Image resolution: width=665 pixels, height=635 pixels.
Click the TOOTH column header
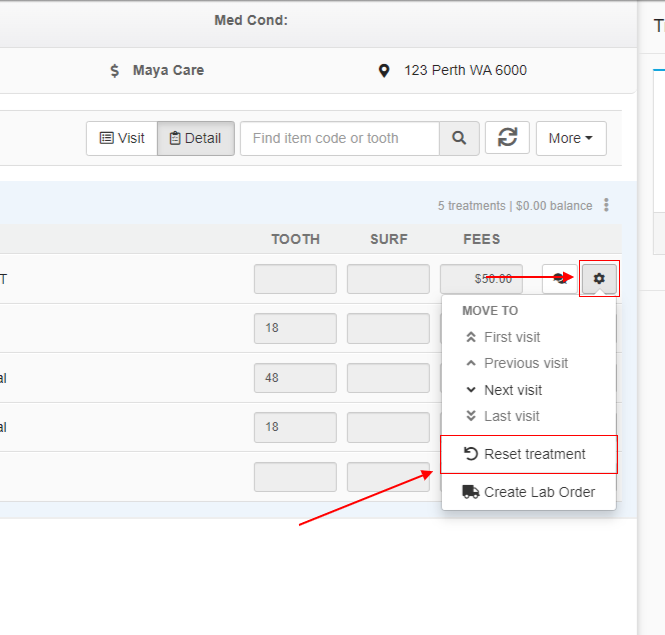[296, 239]
